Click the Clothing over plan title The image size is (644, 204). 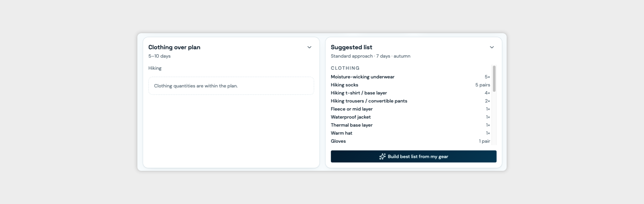[174, 47]
